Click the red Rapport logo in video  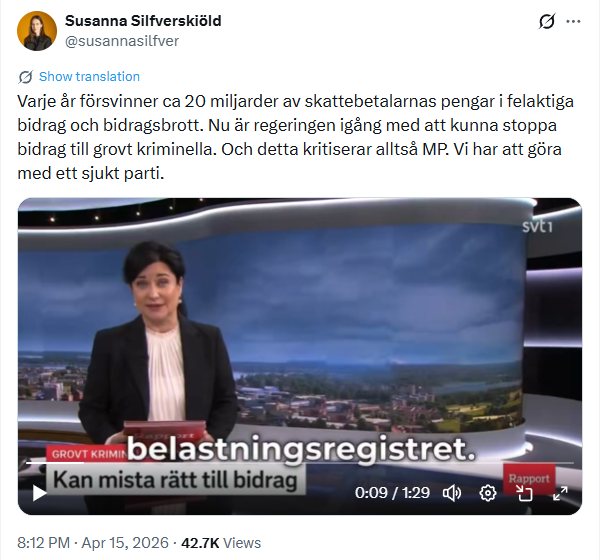coord(529,479)
